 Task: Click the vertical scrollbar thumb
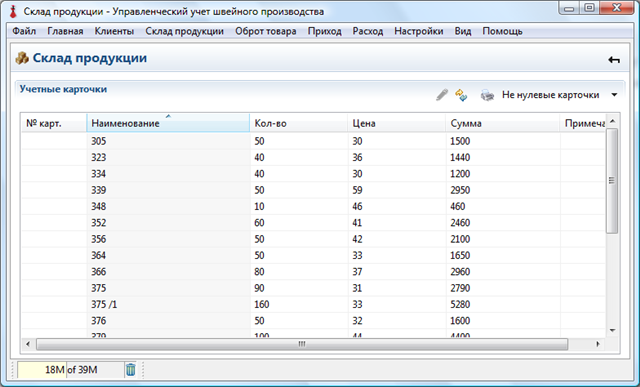click(x=612, y=181)
